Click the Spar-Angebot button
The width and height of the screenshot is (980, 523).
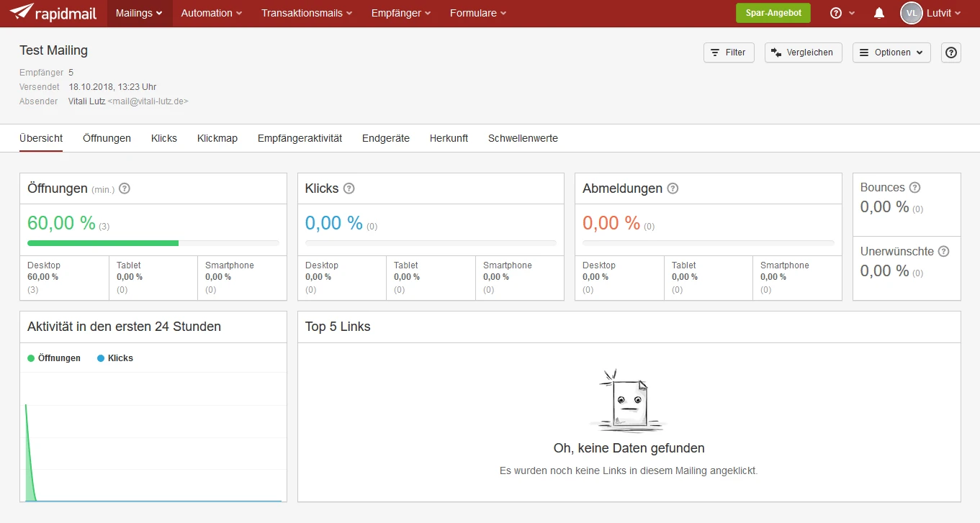(773, 12)
